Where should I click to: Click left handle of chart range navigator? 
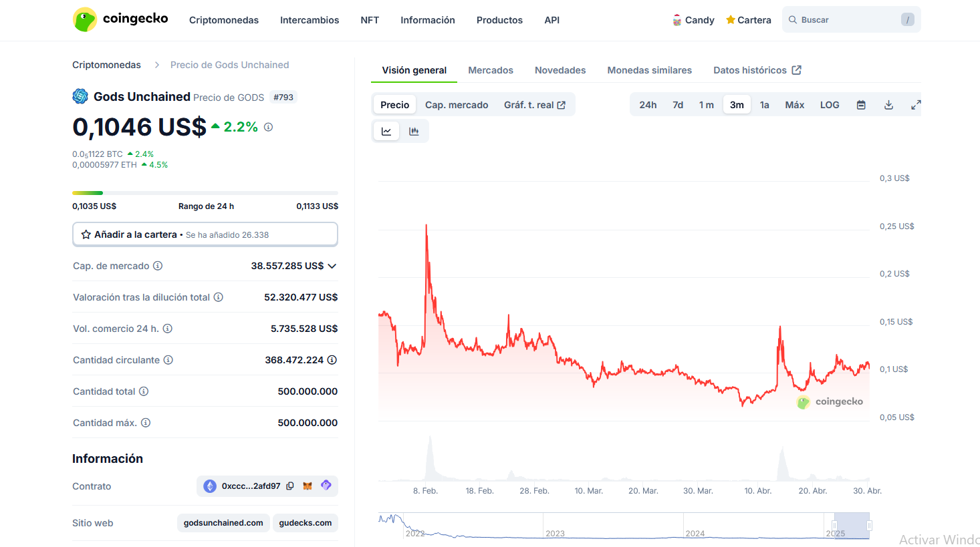pos(834,526)
